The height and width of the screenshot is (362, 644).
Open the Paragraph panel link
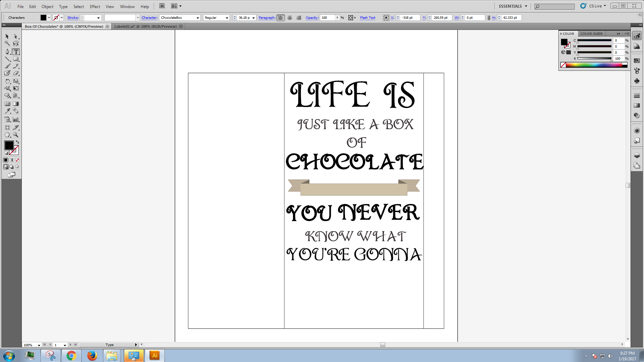point(267,18)
